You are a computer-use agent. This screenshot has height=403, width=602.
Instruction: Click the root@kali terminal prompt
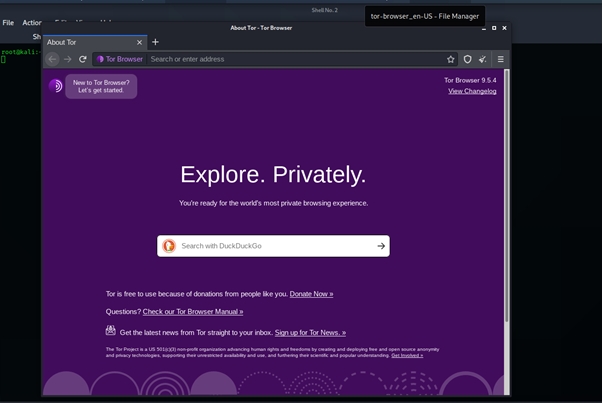[x=20, y=52]
